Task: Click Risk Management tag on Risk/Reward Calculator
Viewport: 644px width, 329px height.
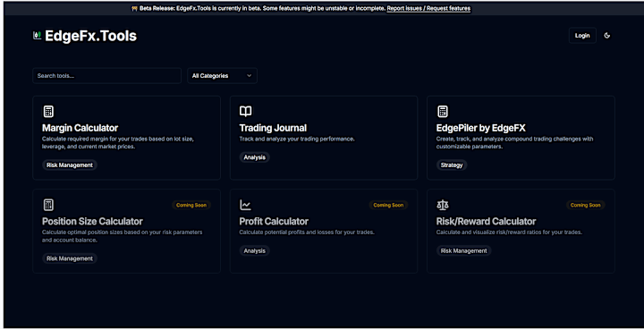Action: pos(463,250)
